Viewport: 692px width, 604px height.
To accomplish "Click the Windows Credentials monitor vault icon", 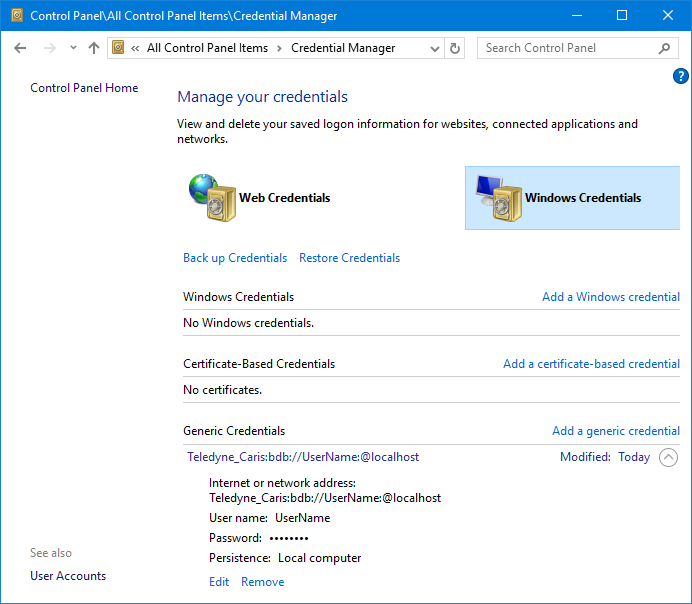I will coord(497,197).
